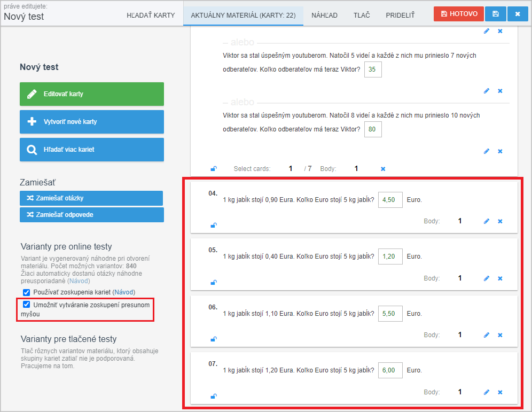The height and width of the screenshot is (412, 532).
Task: Click the Select cards count value 1
Action: 291,169
